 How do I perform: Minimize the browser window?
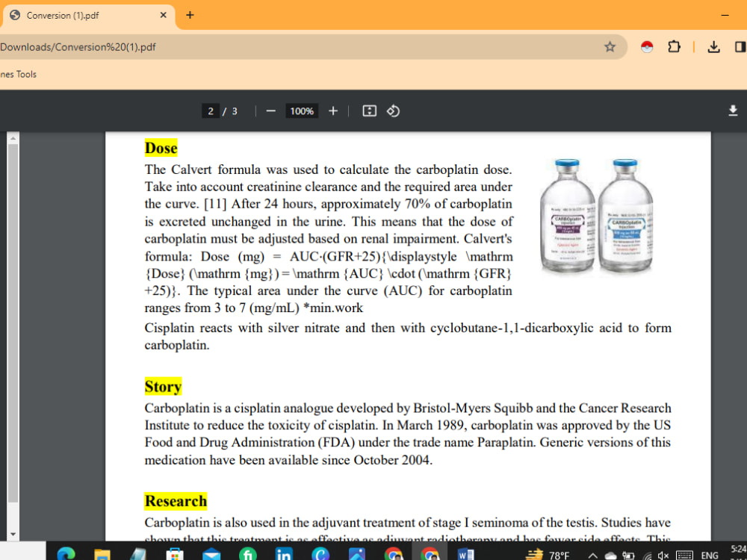[725, 15]
